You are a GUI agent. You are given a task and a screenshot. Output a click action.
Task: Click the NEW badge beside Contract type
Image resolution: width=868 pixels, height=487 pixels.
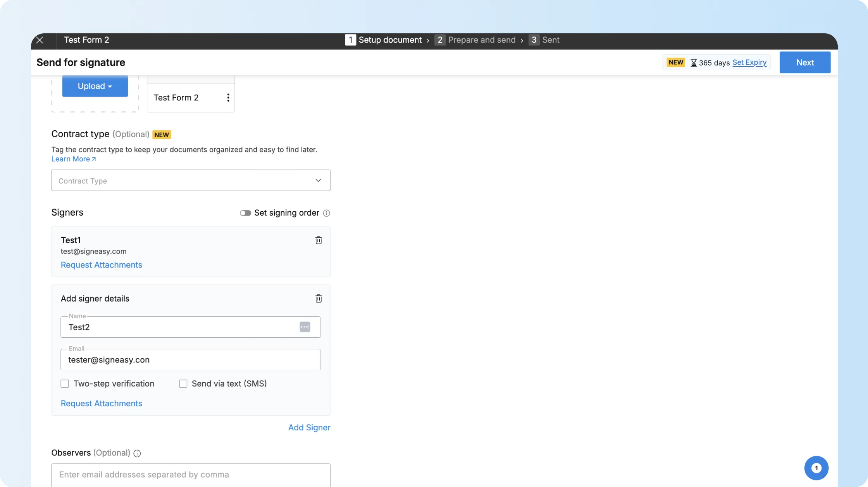pos(162,135)
